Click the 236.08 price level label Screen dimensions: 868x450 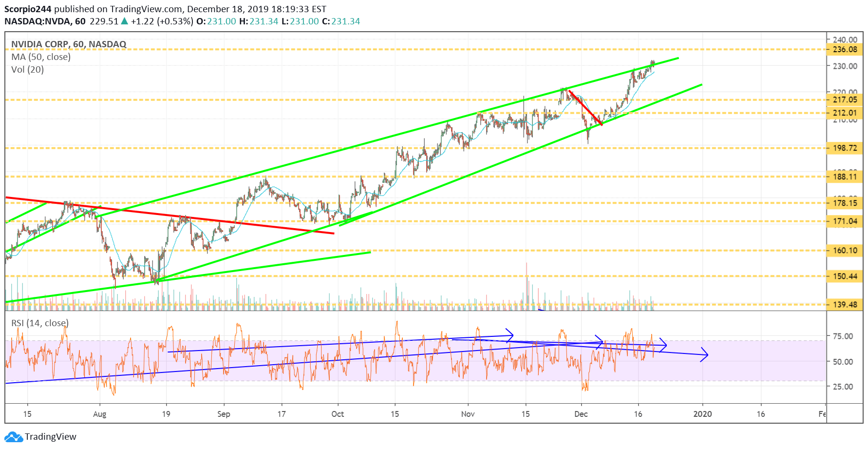click(x=845, y=49)
